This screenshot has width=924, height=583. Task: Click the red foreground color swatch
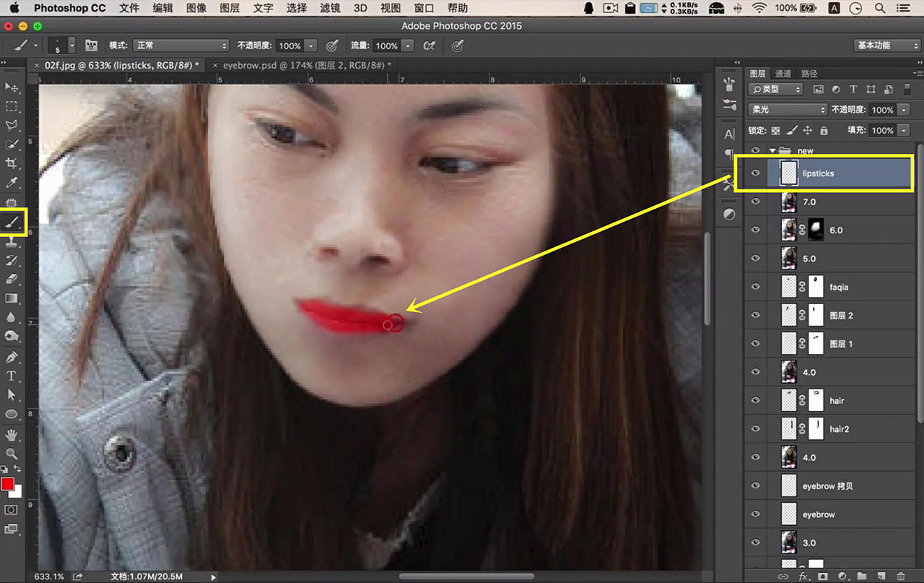pos(8,484)
